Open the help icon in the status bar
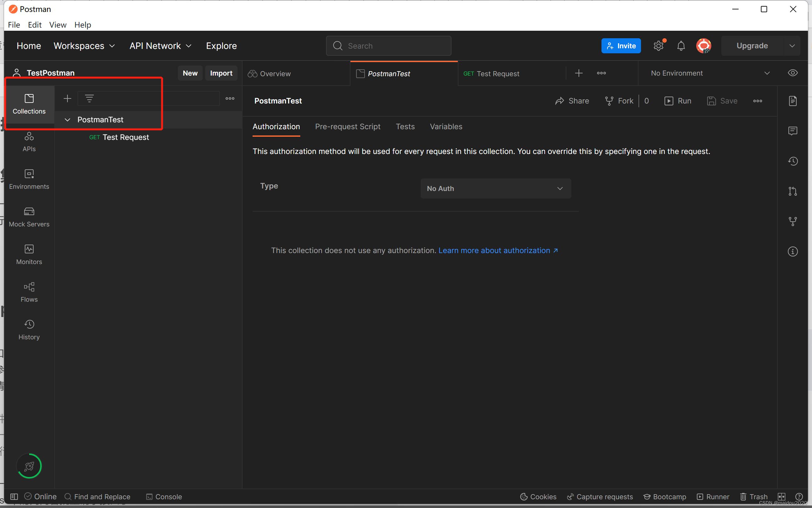Image resolution: width=812 pixels, height=508 pixels. point(799,497)
